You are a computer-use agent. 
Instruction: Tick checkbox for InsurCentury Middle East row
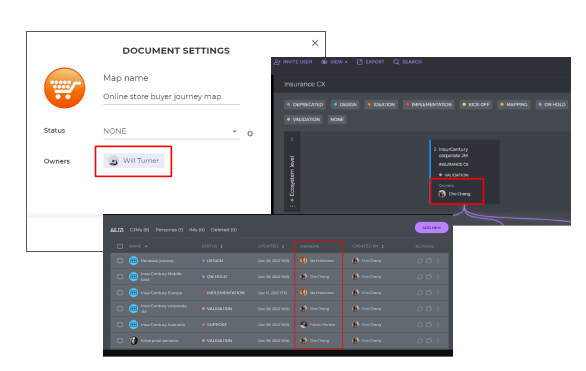(x=120, y=277)
